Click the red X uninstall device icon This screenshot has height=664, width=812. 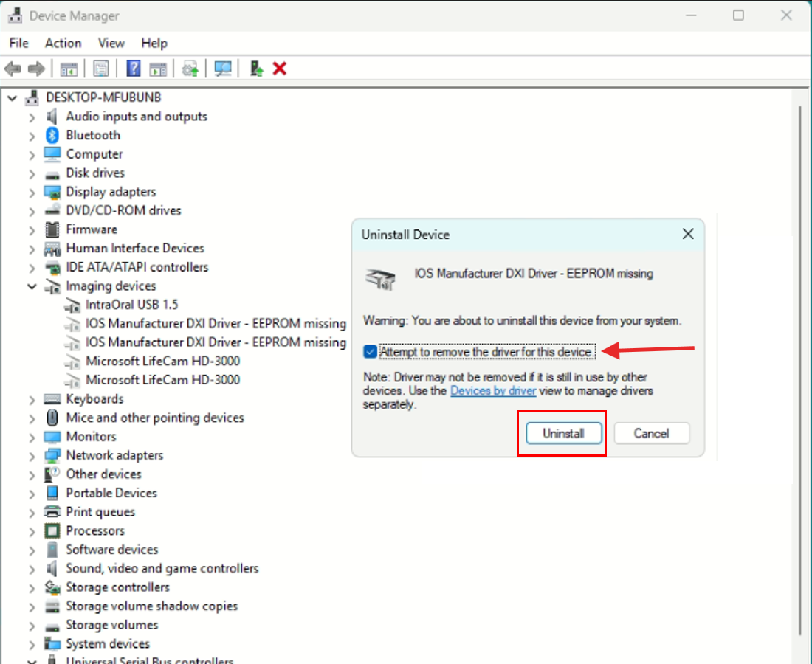280,69
